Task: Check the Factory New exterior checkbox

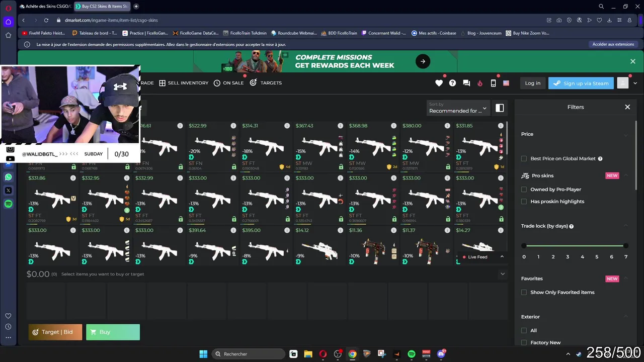Action: (x=524, y=342)
